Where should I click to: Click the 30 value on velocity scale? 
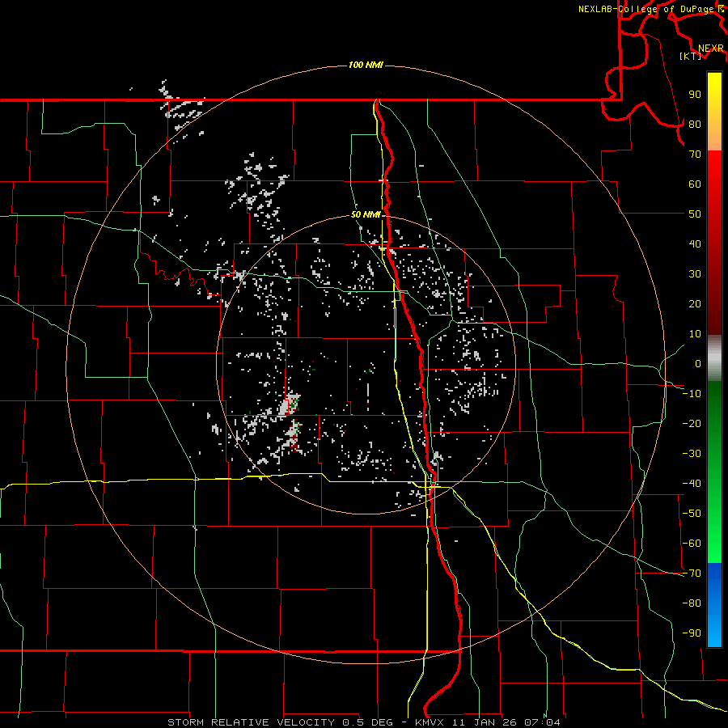[x=695, y=274]
